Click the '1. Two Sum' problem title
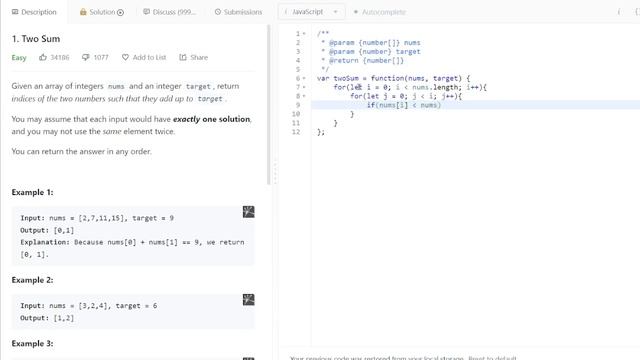 pyautogui.click(x=36, y=39)
